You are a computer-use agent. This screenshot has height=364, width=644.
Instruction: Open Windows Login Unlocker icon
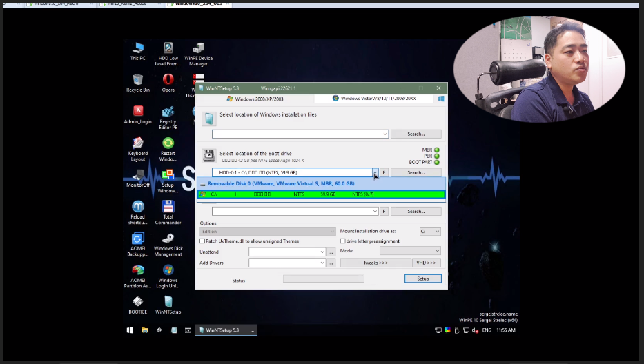pyautogui.click(x=168, y=276)
